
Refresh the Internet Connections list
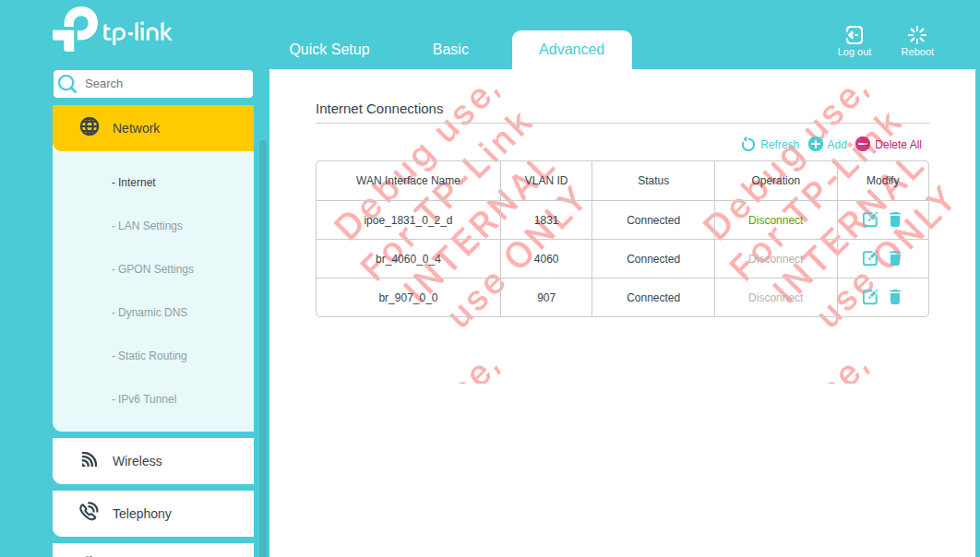(770, 145)
